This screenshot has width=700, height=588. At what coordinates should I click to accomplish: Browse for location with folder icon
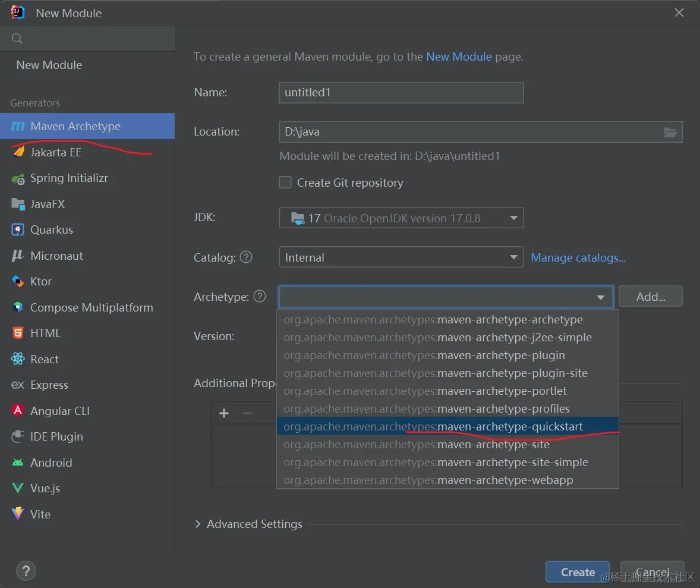(670, 132)
